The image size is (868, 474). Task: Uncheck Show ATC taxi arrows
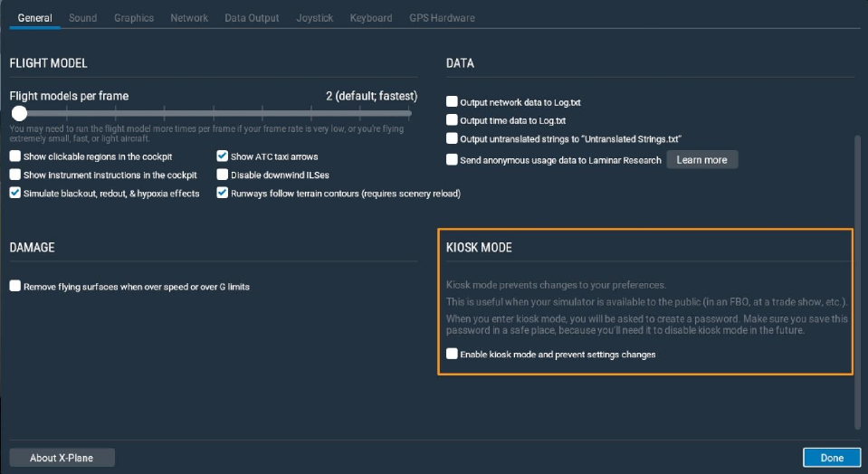coord(223,156)
